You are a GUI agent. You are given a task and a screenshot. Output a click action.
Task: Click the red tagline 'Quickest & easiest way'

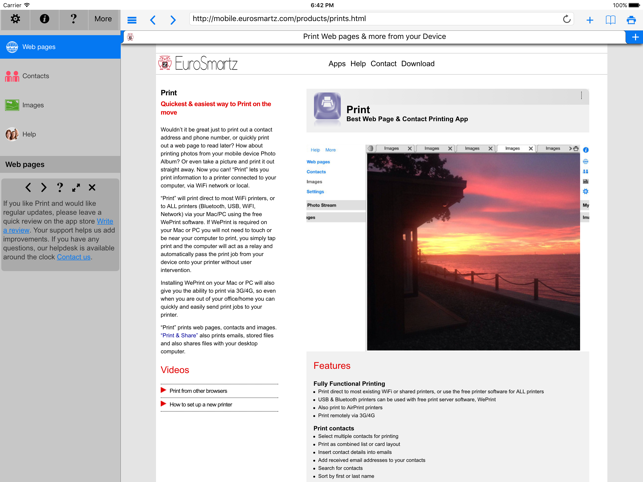tap(216, 108)
